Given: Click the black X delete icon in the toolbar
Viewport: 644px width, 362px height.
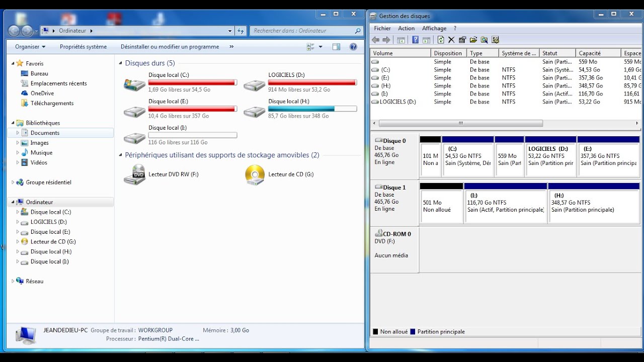Looking at the screenshot, I should click(451, 40).
